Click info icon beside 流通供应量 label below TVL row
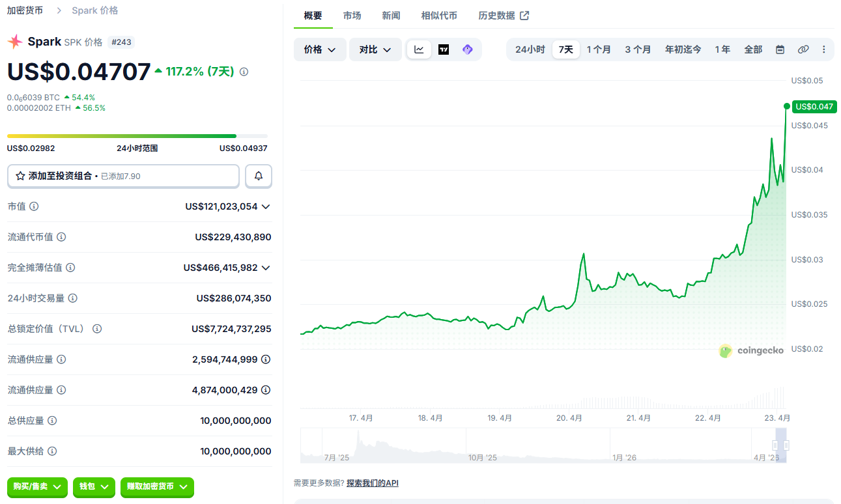 coord(61,359)
